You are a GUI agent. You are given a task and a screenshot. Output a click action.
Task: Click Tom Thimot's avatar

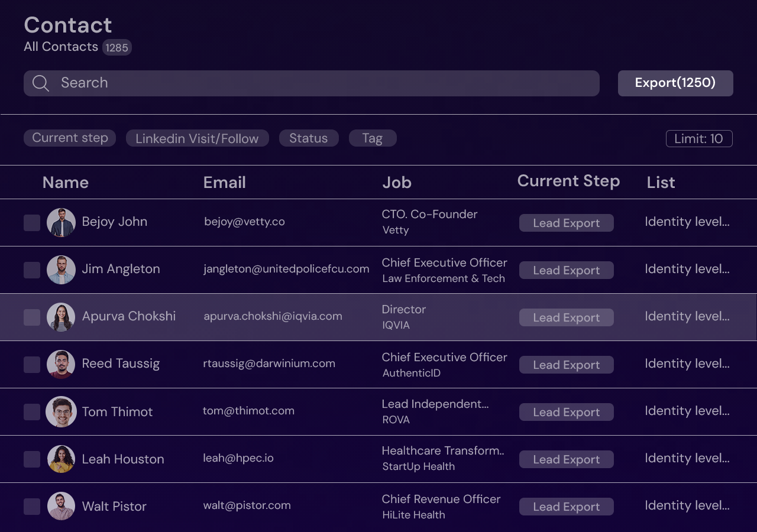tap(61, 411)
